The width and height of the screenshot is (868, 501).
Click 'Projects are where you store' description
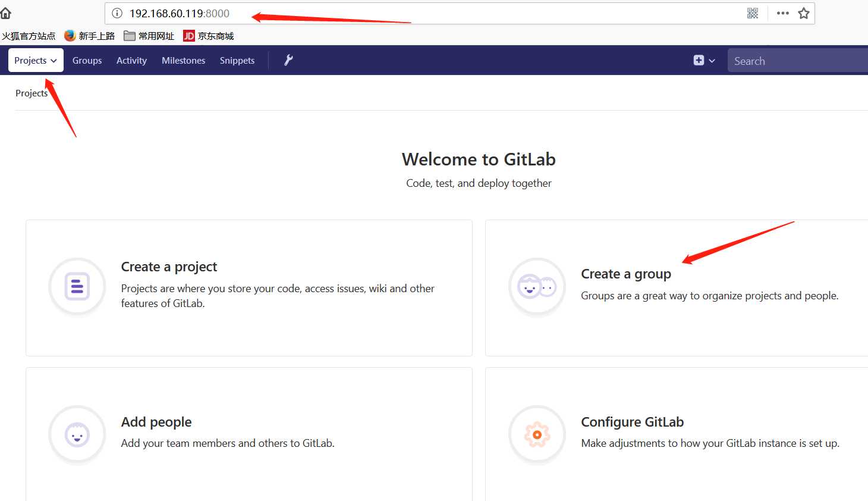(278, 296)
